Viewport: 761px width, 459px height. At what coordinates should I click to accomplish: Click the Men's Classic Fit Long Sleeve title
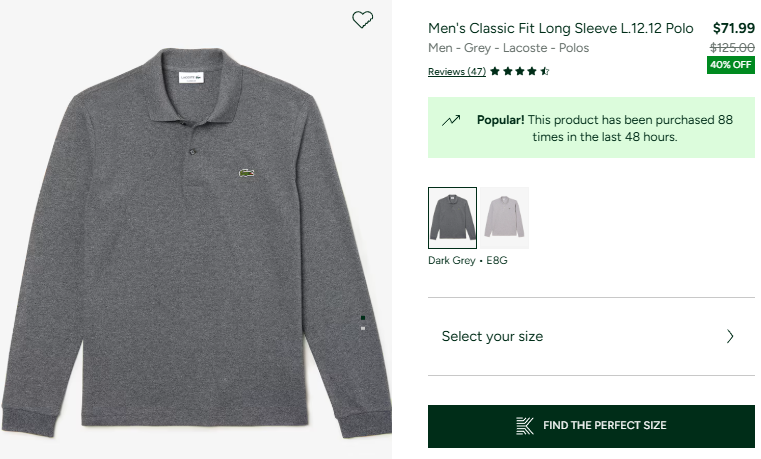tap(560, 28)
